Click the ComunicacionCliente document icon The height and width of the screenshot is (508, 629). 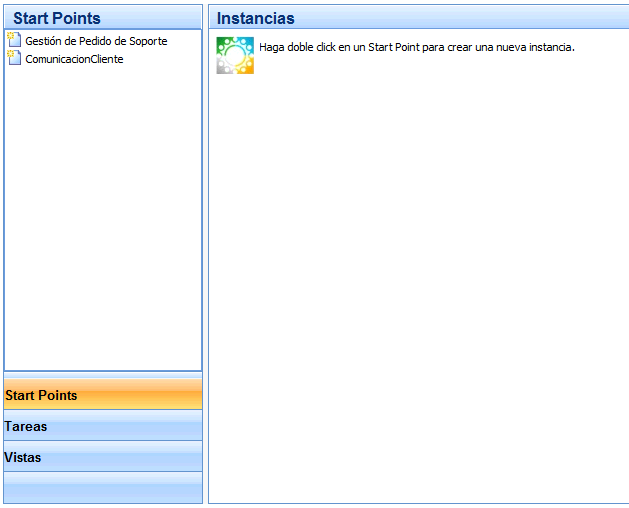(x=14, y=58)
